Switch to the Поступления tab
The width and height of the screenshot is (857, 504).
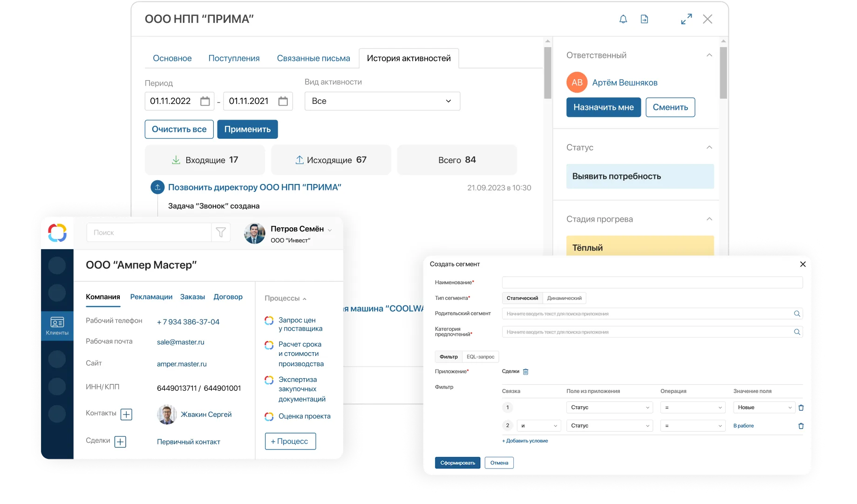234,58
